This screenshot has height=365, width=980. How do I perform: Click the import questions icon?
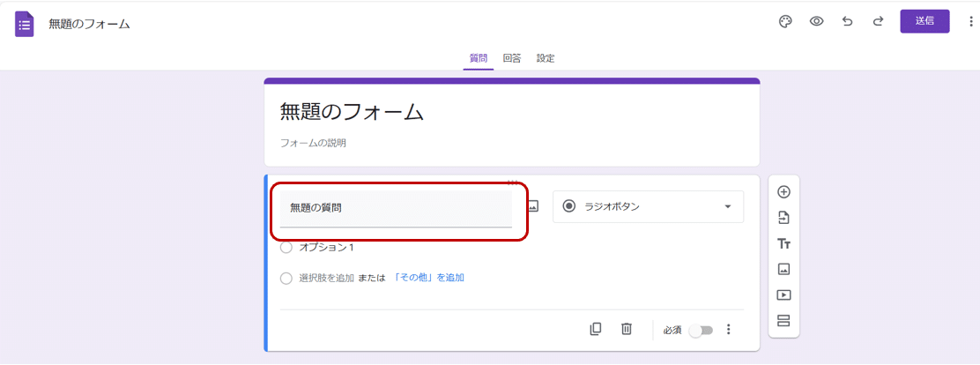[783, 218]
